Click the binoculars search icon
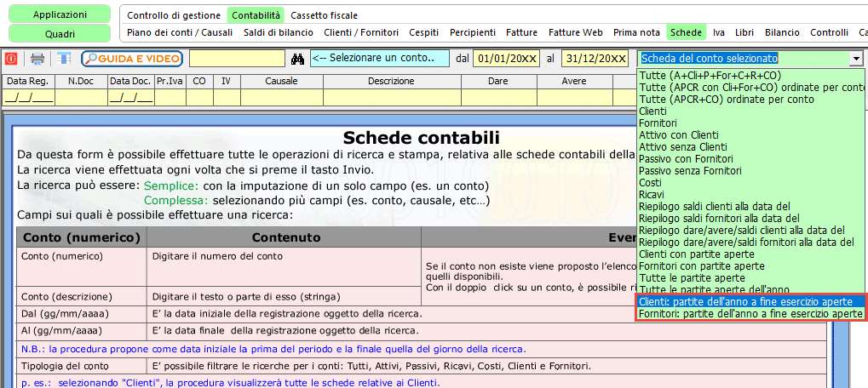 click(x=297, y=59)
